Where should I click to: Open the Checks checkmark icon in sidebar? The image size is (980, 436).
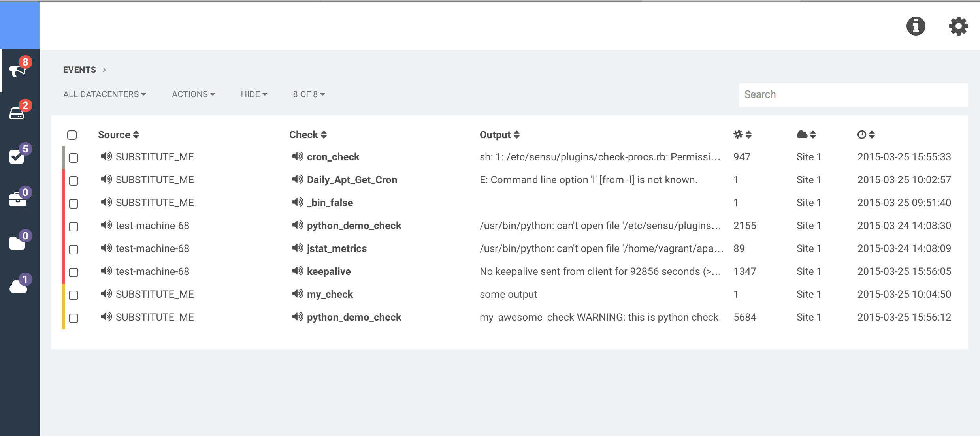(x=17, y=157)
